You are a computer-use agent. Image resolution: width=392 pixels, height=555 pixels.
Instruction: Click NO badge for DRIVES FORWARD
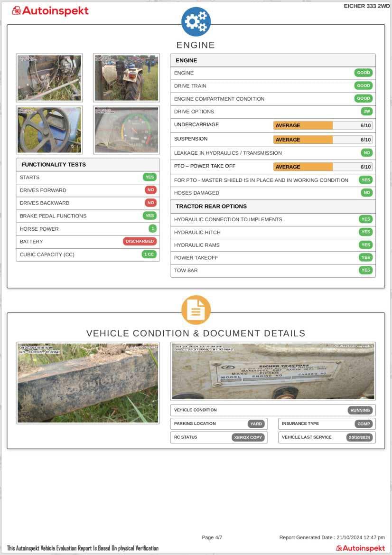(x=151, y=190)
